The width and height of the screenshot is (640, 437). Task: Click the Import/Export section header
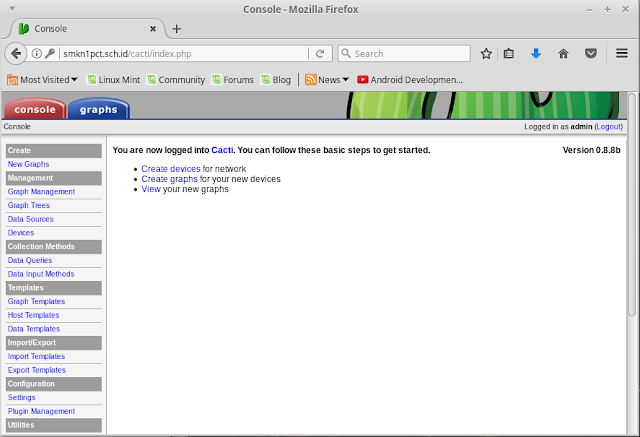coord(54,343)
